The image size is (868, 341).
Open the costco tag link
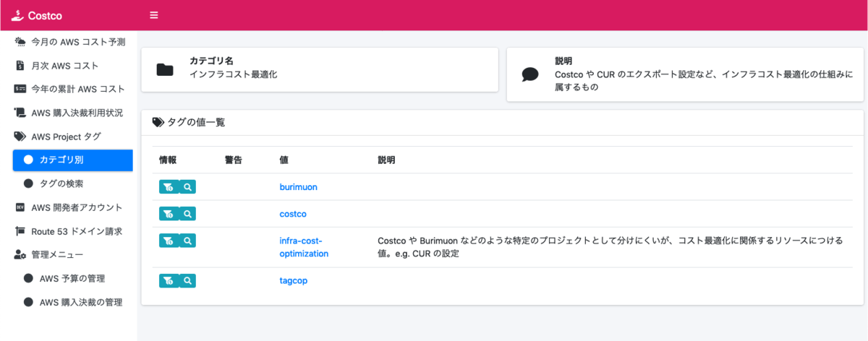[293, 214]
